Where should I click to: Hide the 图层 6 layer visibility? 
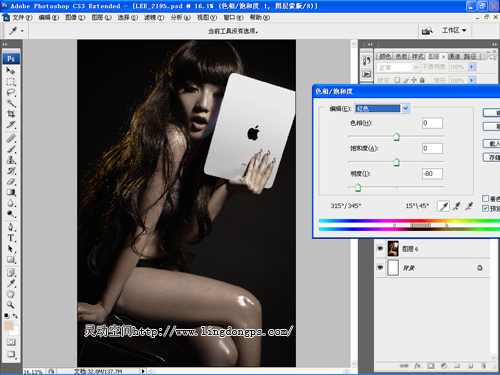pyautogui.click(x=380, y=248)
